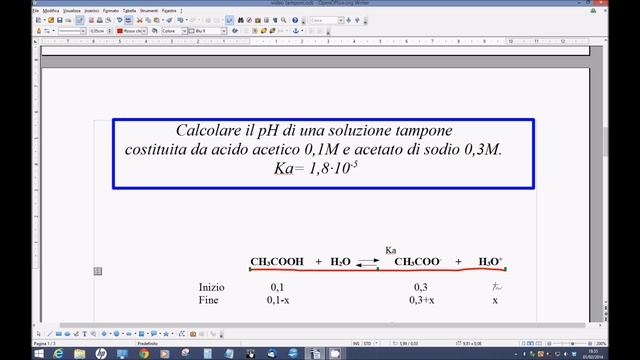Open the line style dropdown
The width and height of the screenshot is (640, 360).
pos(83,31)
